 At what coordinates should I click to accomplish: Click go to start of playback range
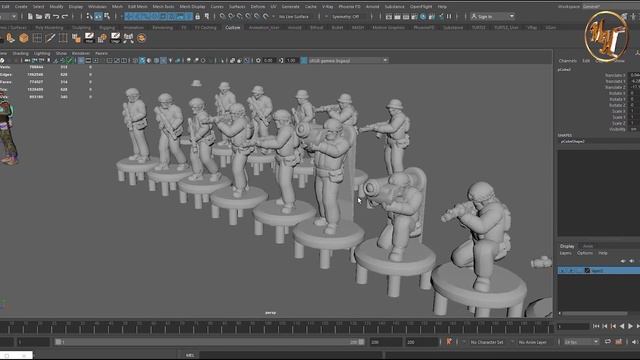click(596, 326)
